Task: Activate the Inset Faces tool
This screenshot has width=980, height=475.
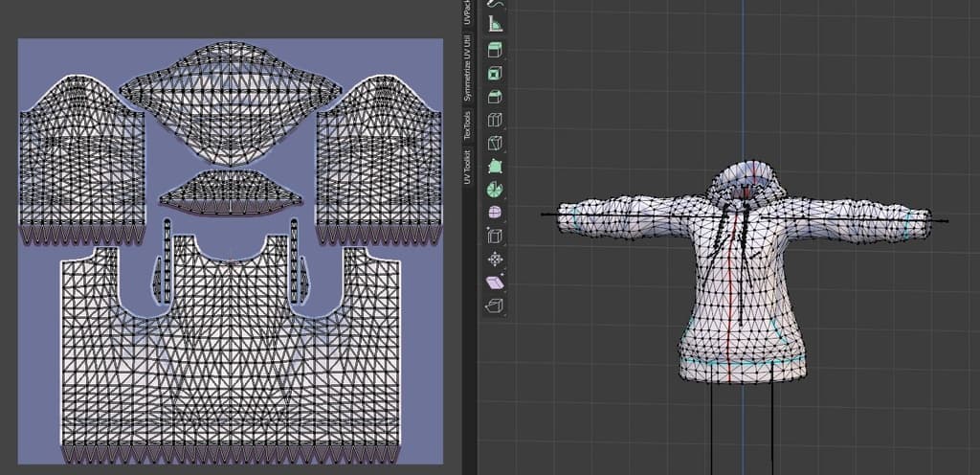Action: [x=496, y=74]
